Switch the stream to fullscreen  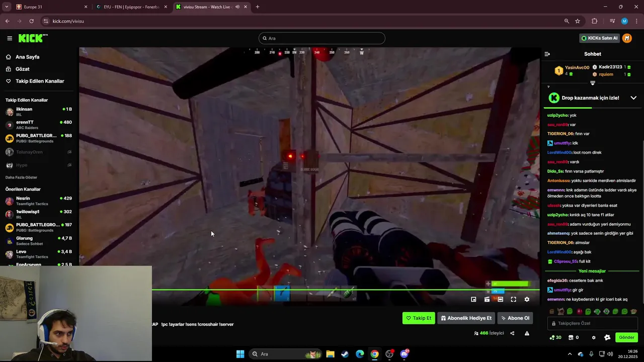(x=513, y=299)
